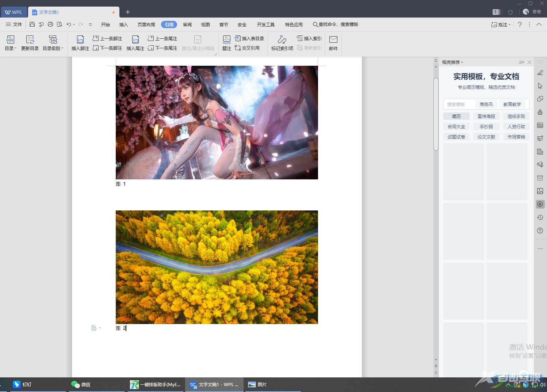The image size is (547, 392).
Task: Switch to the 页面布局 ribbon tab
Action: point(146,24)
